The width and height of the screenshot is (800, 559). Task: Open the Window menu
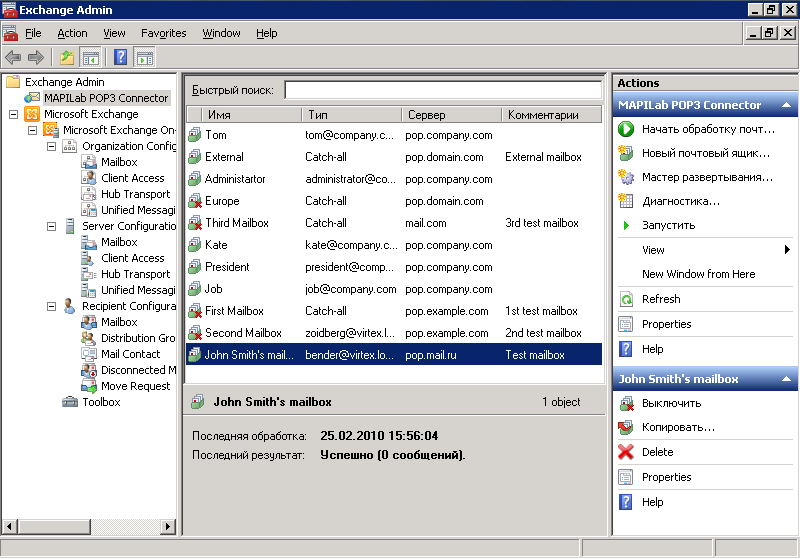tap(221, 33)
